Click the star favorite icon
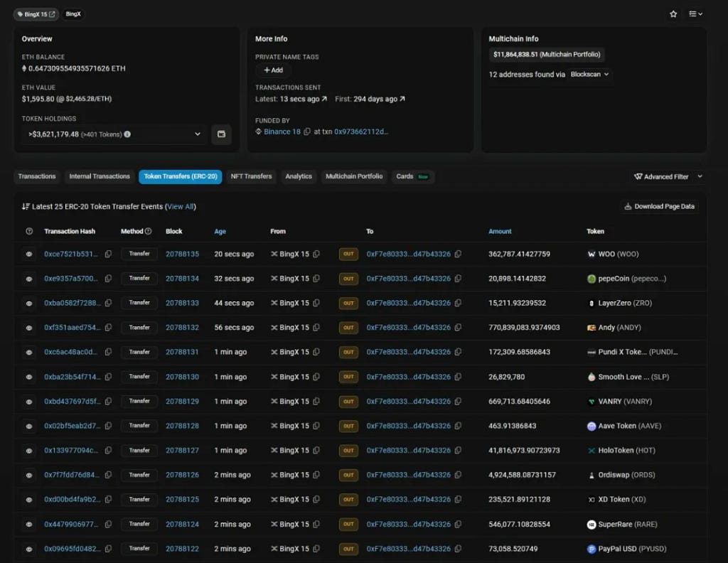 673,14
